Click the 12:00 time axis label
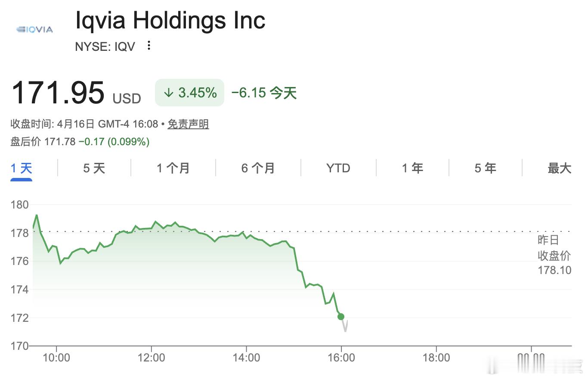 (x=152, y=358)
